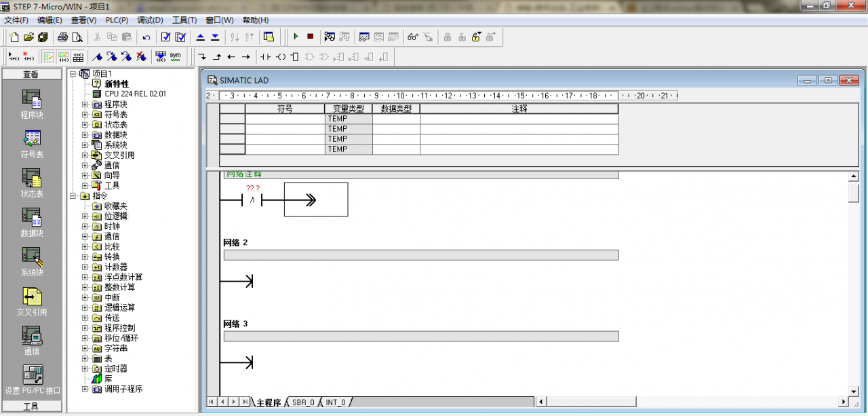The image size is (868, 416).
Task: Select the 收藏夹 item under 指令
Action: tap(115, 206)
